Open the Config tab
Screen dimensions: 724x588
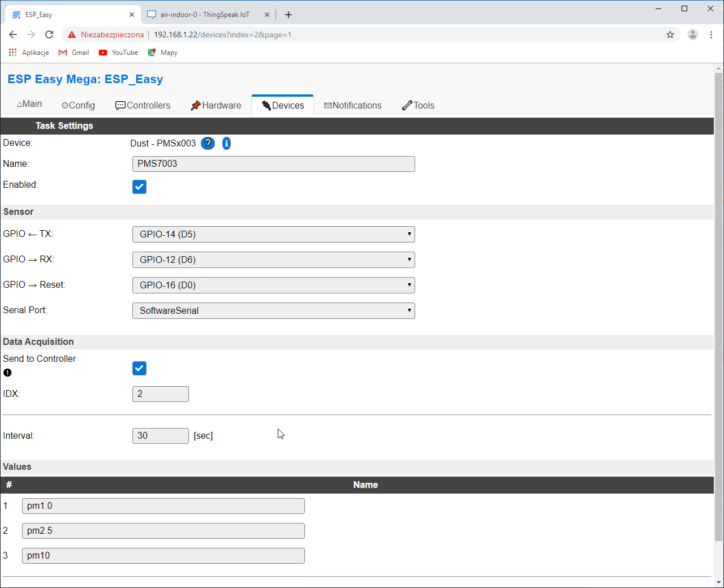coord(78,105)
